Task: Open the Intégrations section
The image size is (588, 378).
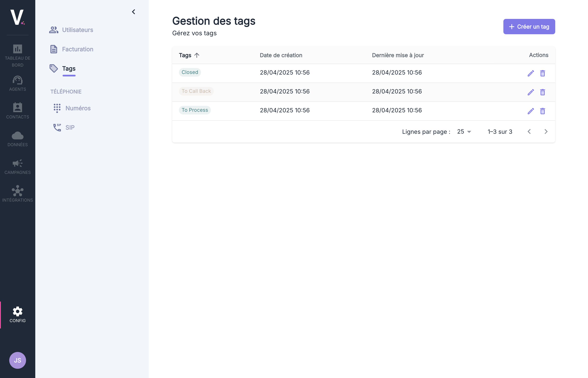Action: [17, 194]
